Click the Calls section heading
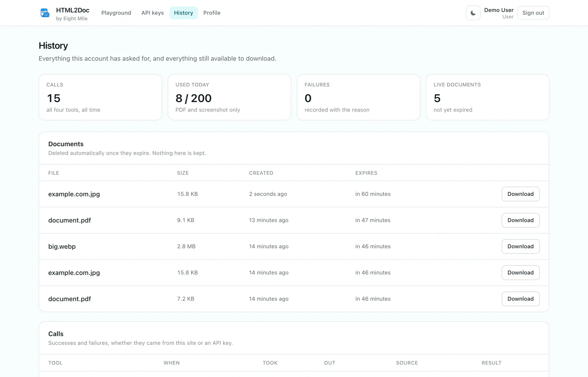This screenshot has width=588, height=377. (56, 334)
